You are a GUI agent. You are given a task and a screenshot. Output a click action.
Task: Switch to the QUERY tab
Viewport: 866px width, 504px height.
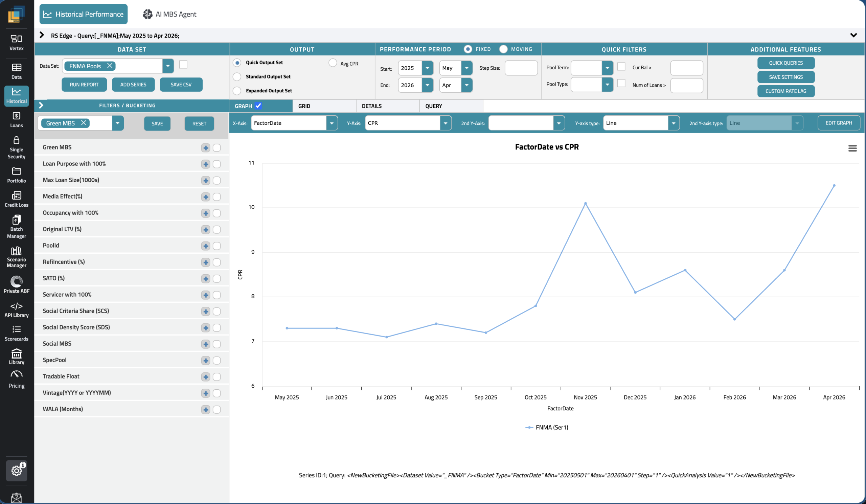pos(451,106)
